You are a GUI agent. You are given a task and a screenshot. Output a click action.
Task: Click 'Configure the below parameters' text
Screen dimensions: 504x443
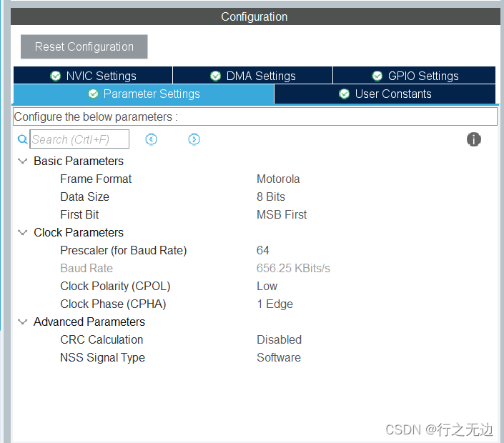pyautogui.click(x=96, y=117)
